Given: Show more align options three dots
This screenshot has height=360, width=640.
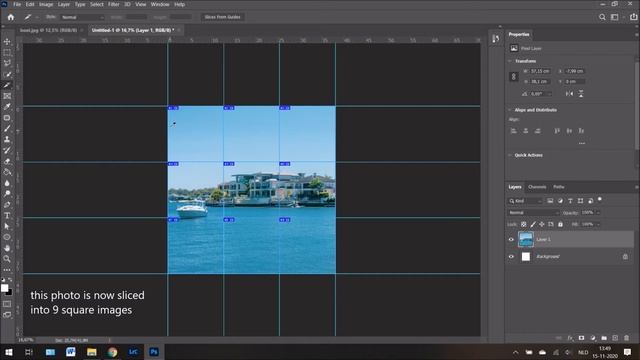Looking at the screenshot, I should (582, 143).
